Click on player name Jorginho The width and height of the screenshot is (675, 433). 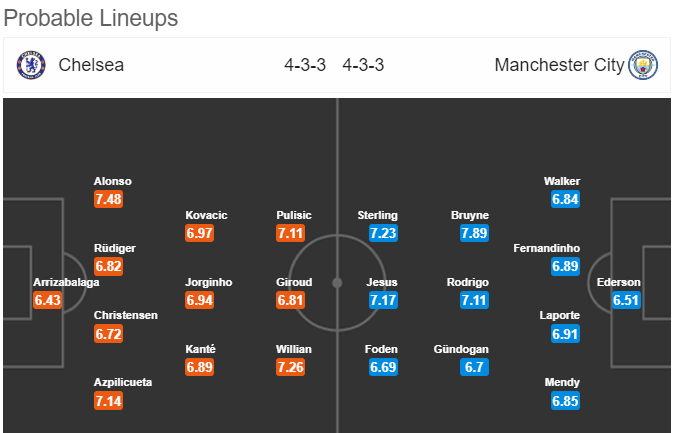(x=207, y=282)
